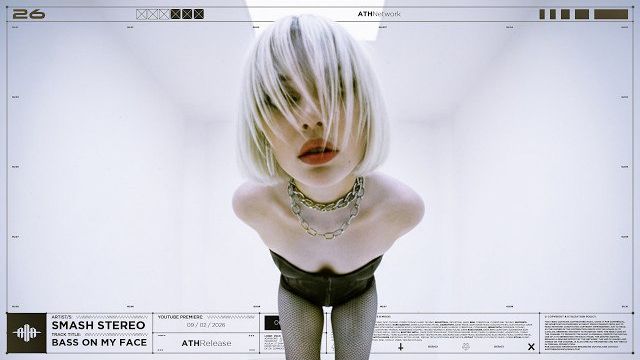Click the small smiley face icon
Image resolution: width=640 pixels, height=360 pixels.
pyautogui.click(x=466, y=347)
